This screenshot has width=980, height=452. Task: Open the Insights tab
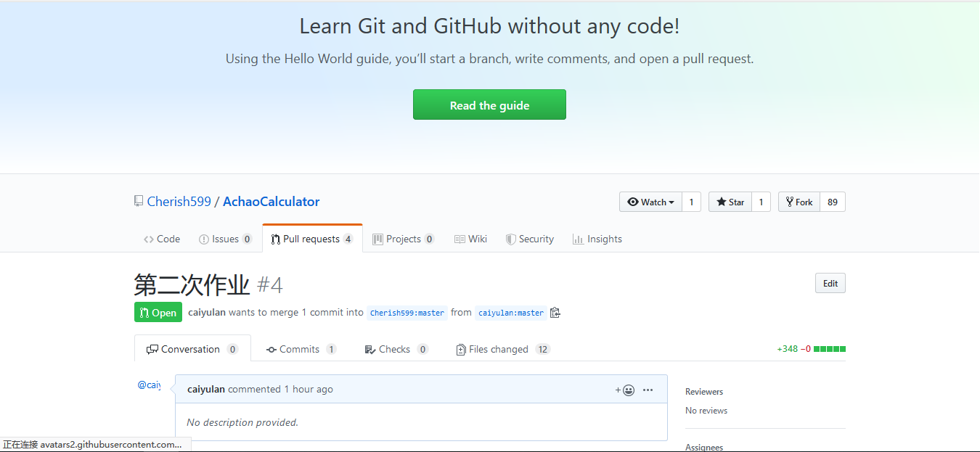click(597, 239)
